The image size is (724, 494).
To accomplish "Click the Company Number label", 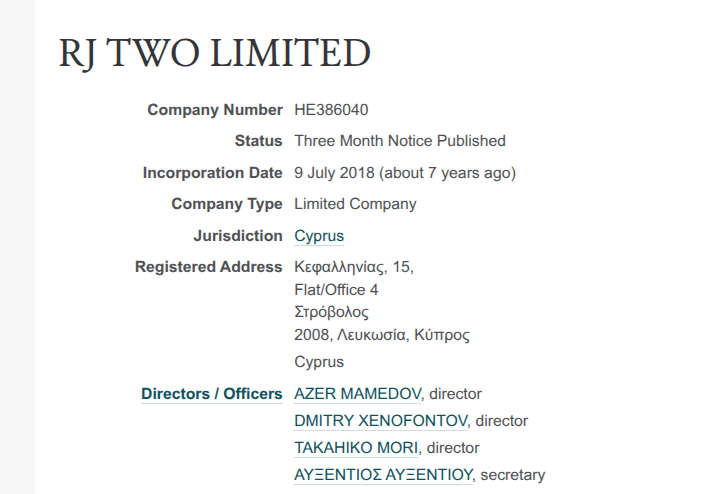I will [214, 110].
